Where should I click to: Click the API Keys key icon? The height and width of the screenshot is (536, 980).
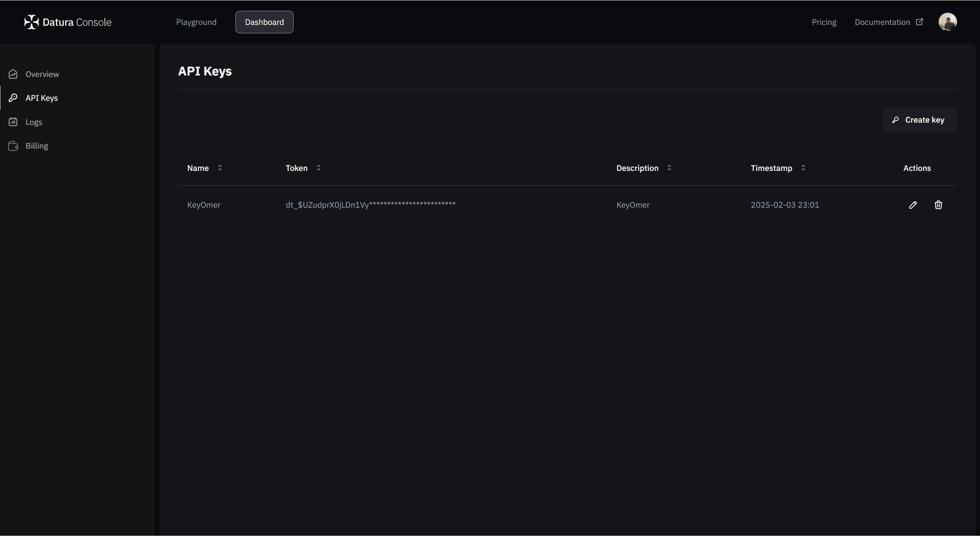click(13, 98)
